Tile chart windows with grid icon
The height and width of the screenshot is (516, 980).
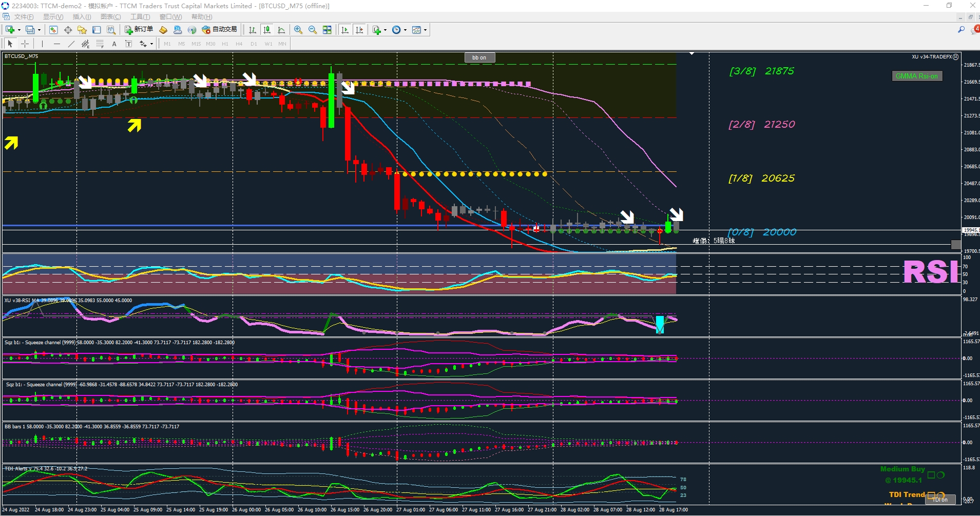327,30
